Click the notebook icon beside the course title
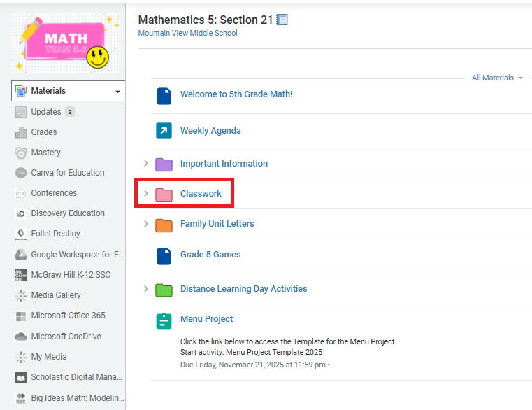 [282, 20]
